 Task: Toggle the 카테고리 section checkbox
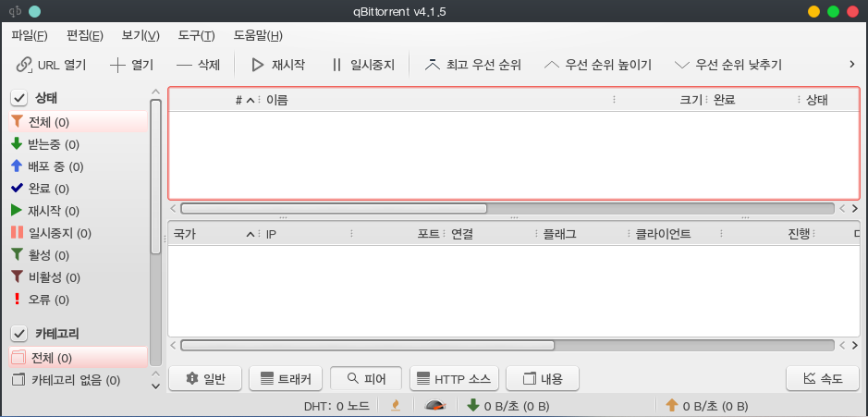point(19,334)
